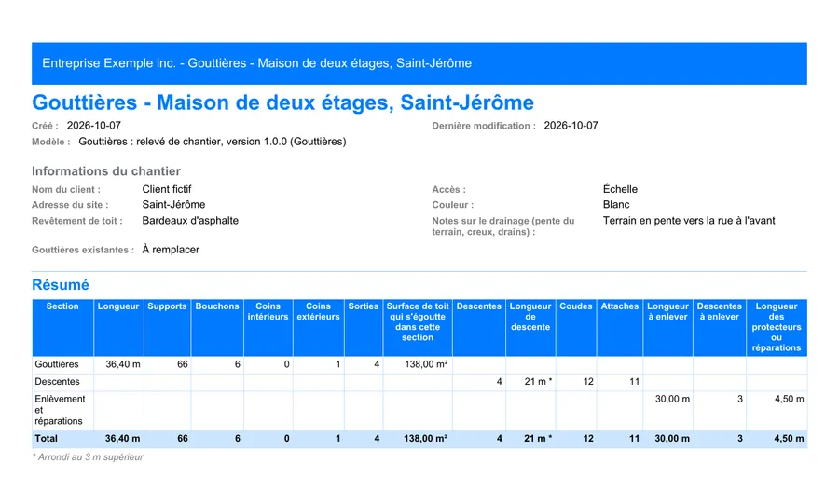This screenshot has height=504, width=839.
Task: Click the client name 'Client fictif'
Action: click(x=167, y=189)
